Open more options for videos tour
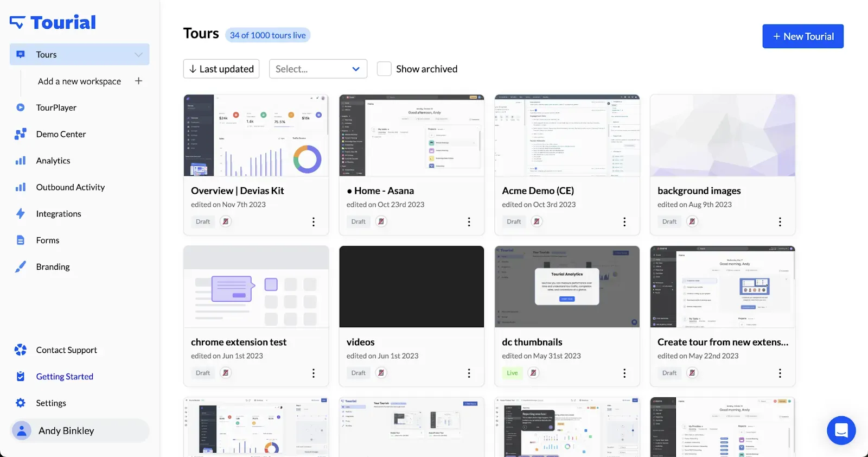Screen dimensions: 868x457 (469, 373)
